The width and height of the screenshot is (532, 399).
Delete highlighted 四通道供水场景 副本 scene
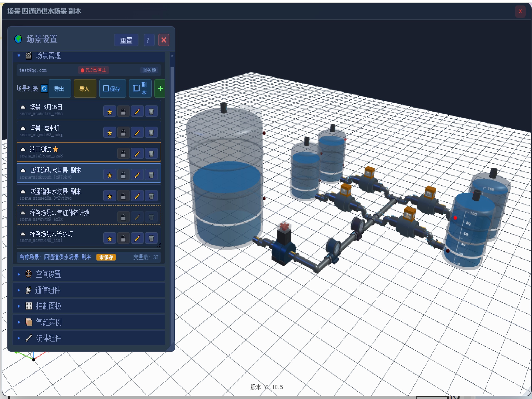pos(151,175)
